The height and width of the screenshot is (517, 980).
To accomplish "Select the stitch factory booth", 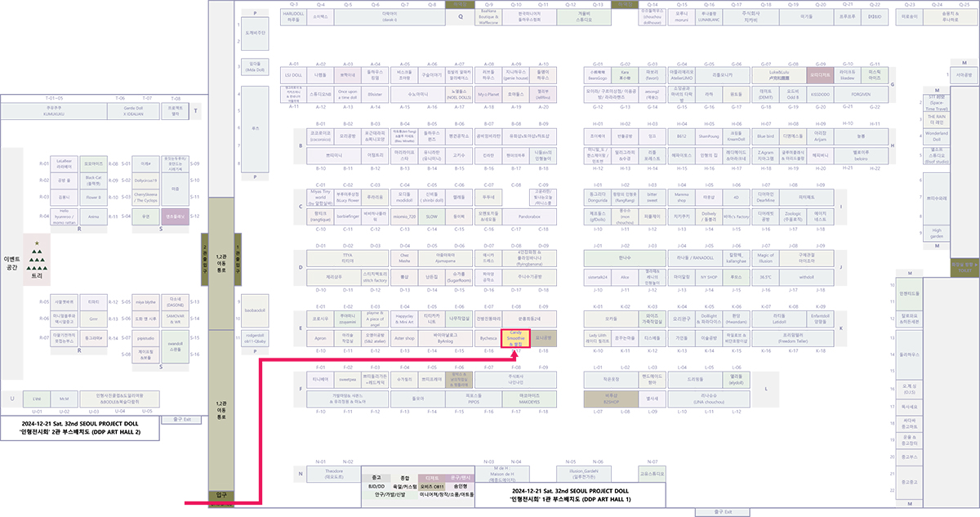I will (x=376, y=278).
